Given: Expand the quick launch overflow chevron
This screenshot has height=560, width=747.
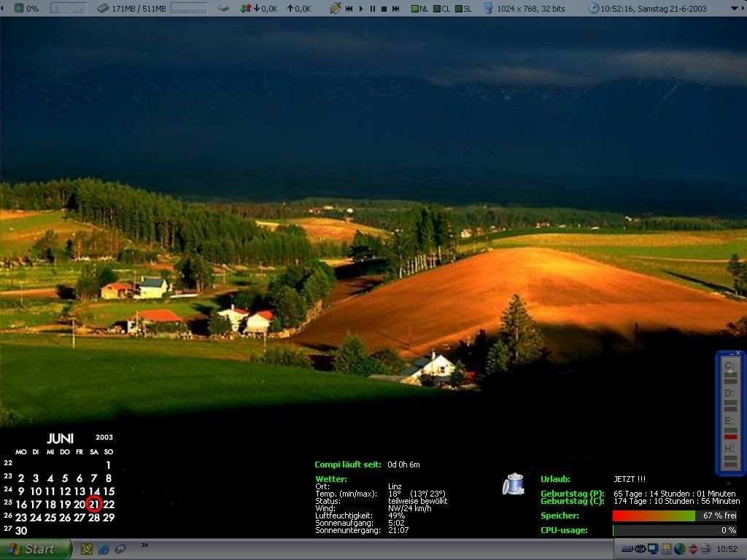Looking at the screenshot, I should (x=144, y=545).
